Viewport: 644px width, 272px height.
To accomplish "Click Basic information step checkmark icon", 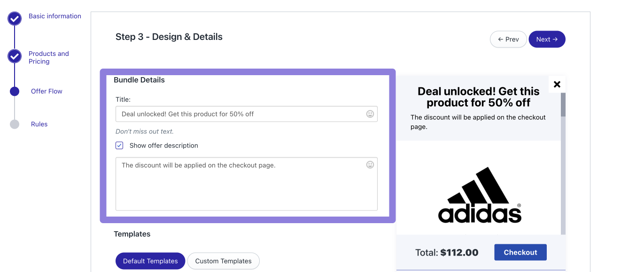I will click(15, 19).
